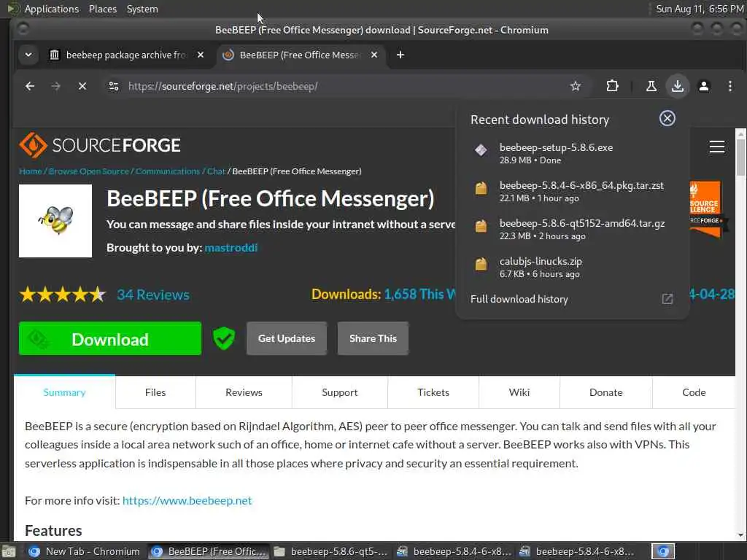Open Browse Open Source breadcrumb
747x560 pixels.
click(88, 171)
